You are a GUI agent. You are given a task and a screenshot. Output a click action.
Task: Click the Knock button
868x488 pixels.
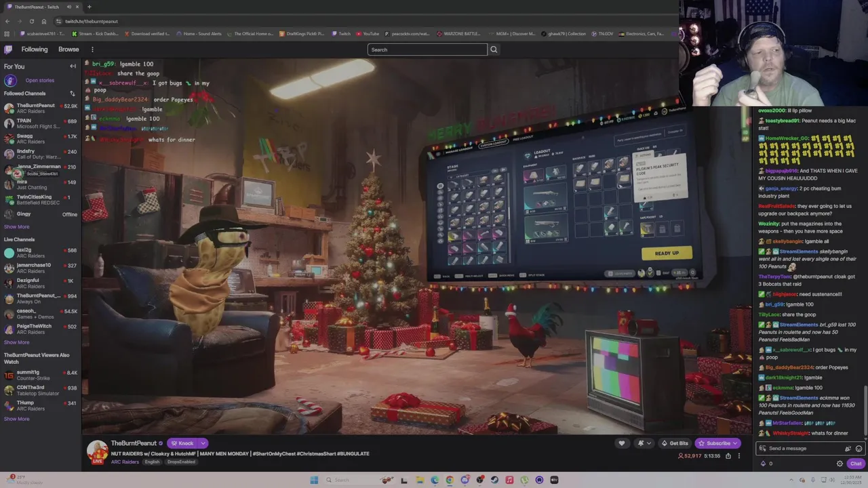(182, 443)
